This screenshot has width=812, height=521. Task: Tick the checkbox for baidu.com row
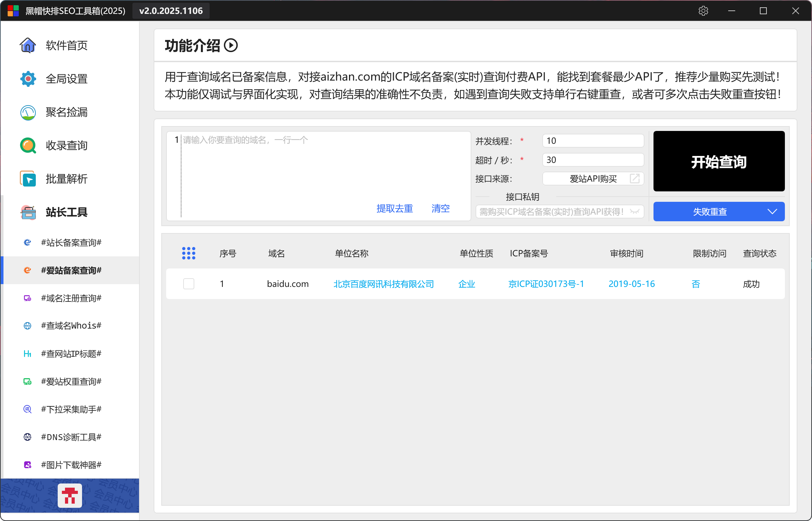click(x=189, y=284)
